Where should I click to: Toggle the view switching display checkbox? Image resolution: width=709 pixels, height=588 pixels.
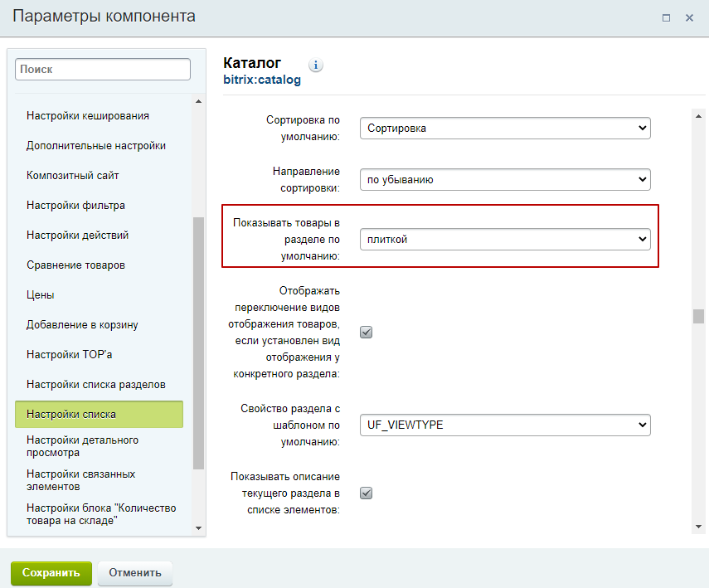pos(367,332)
